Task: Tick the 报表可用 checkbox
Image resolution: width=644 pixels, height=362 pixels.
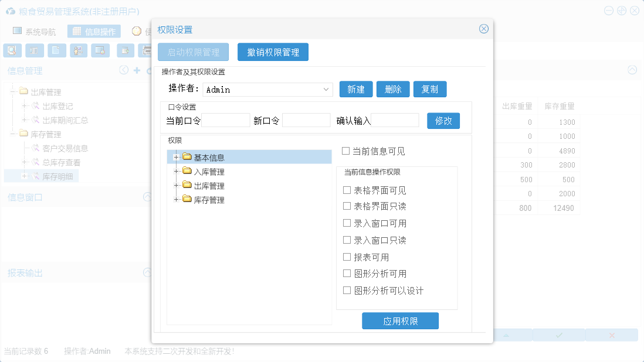Action: click(x=347, y=257)
